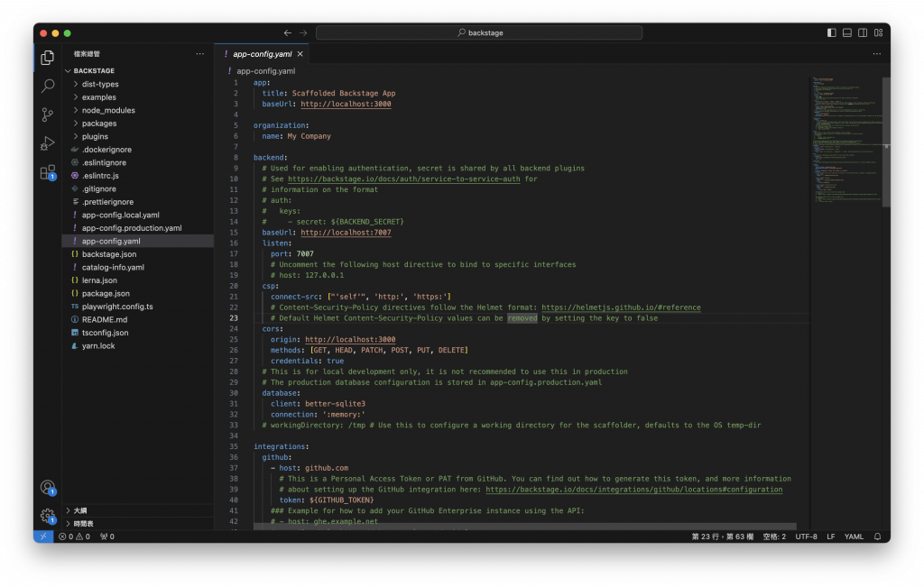Open app-config.production.yaml in explorer
Viewport: 924px width, 587px height.
coord(138,228)
